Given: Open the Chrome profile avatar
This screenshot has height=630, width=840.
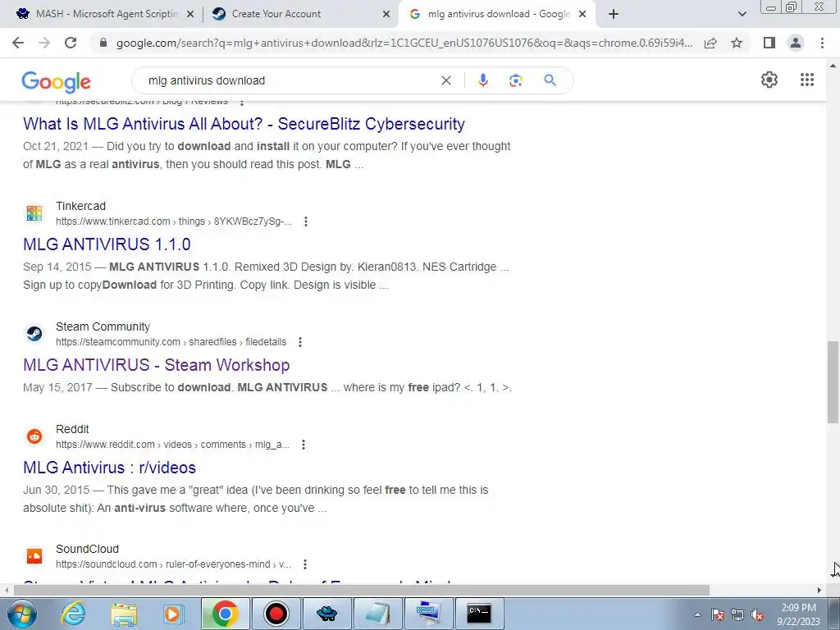Looking at the screenshot, I should [x=796, y=43].
